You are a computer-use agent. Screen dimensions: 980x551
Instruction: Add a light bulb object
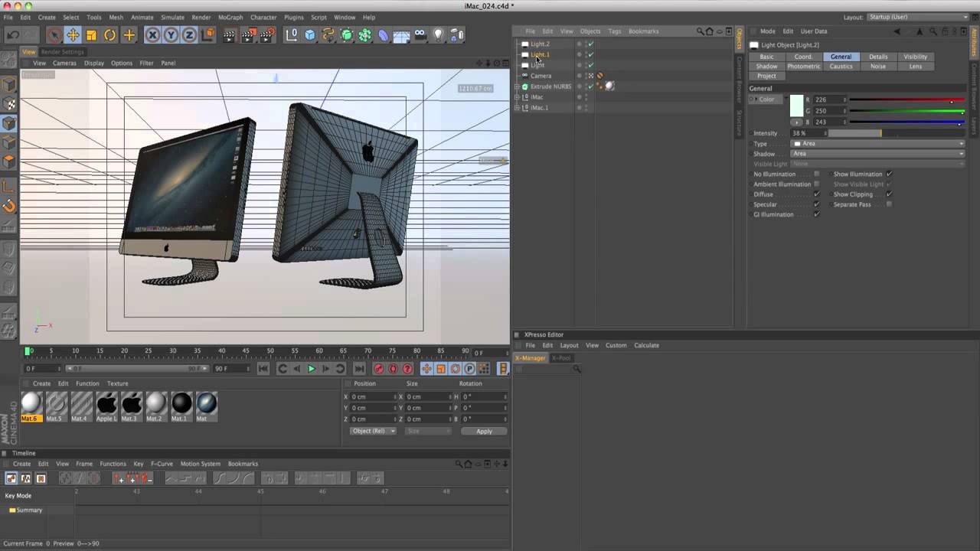coord(439,34)
